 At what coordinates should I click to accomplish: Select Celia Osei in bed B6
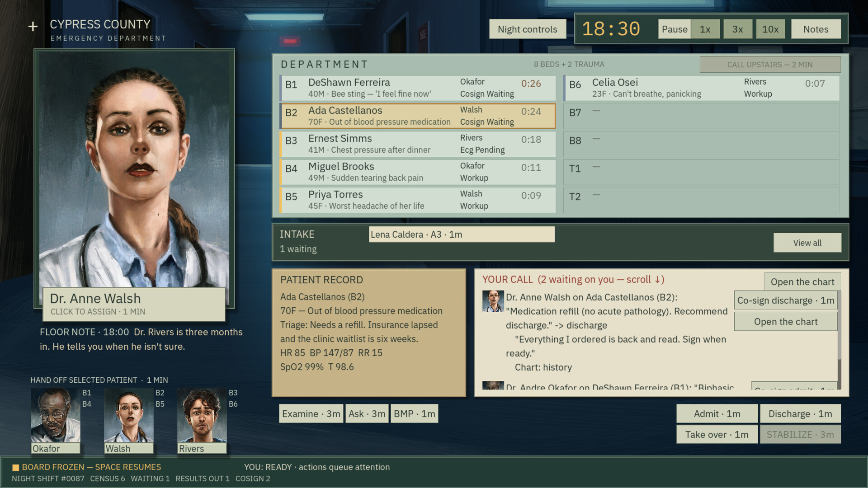(x=702, y=88)
